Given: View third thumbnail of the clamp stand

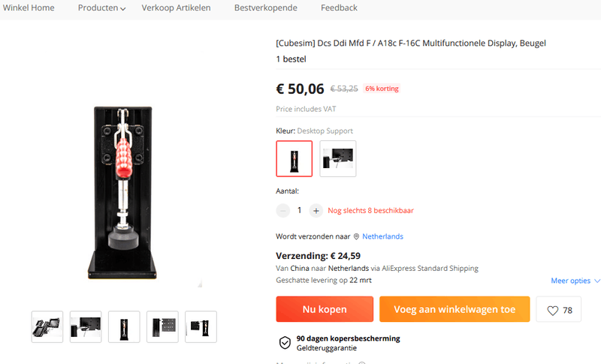Looking at the screenshot, I should tap(124, 327).
